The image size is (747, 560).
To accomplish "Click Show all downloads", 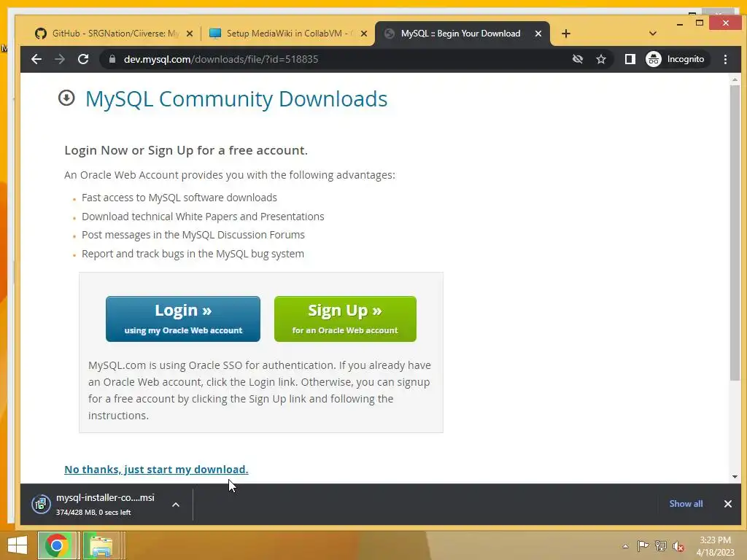I will point(686,504).
